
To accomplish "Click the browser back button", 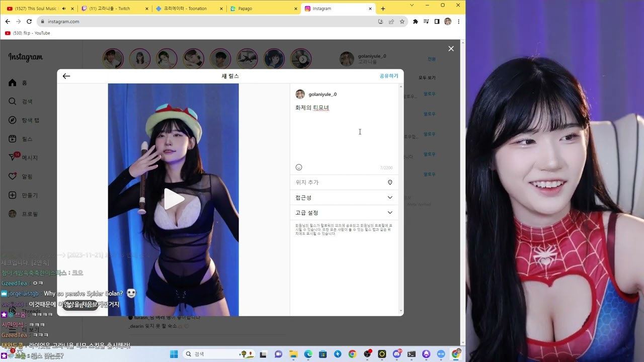I will [8, 22].
